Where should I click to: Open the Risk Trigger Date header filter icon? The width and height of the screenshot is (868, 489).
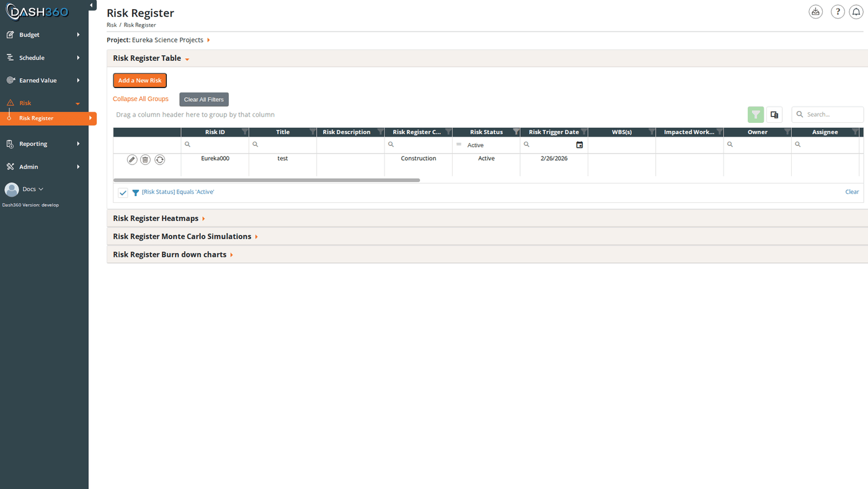(x=583, y=132)
